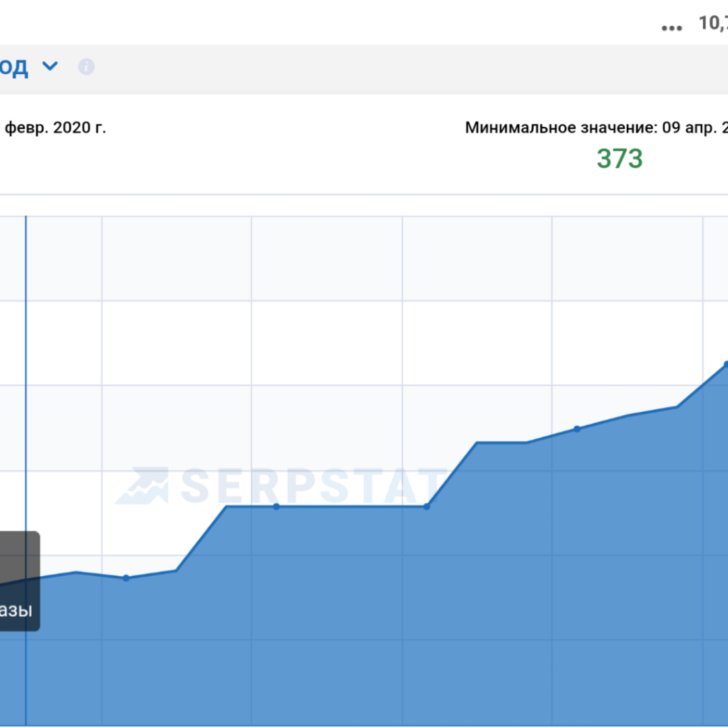Select the data point on the gentle upper slope

576,429
